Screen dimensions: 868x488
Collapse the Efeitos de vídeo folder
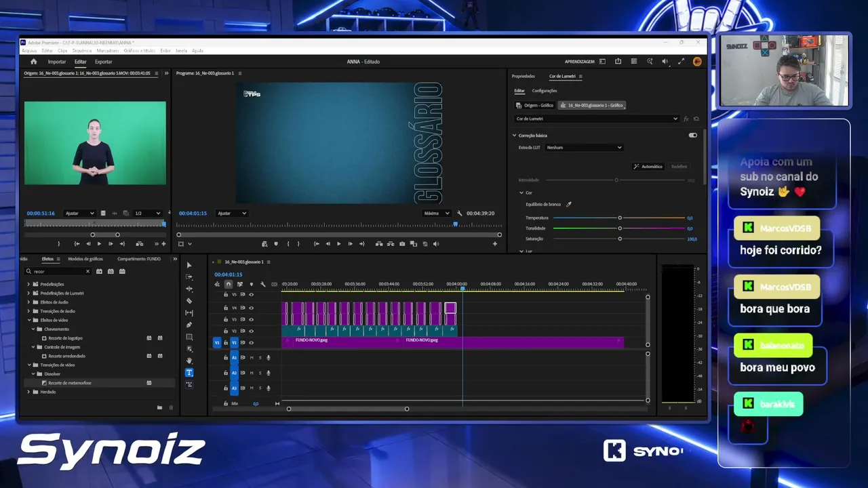(28, 320)
